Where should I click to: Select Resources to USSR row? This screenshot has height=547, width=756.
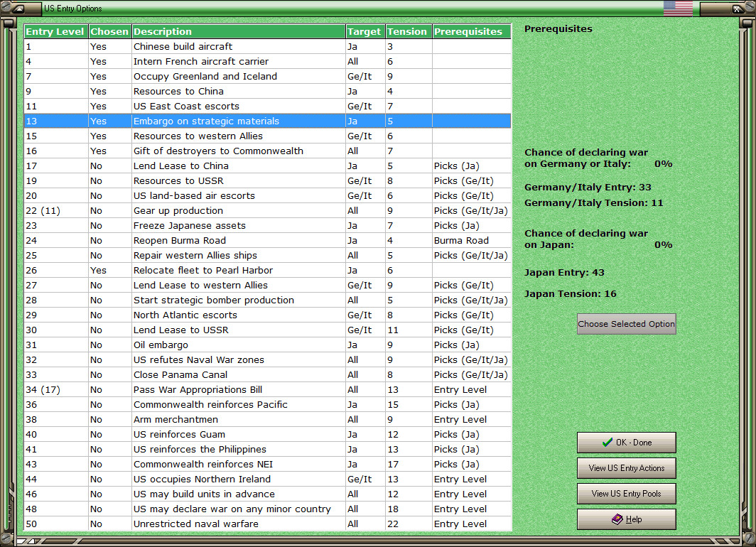point(268,180)
